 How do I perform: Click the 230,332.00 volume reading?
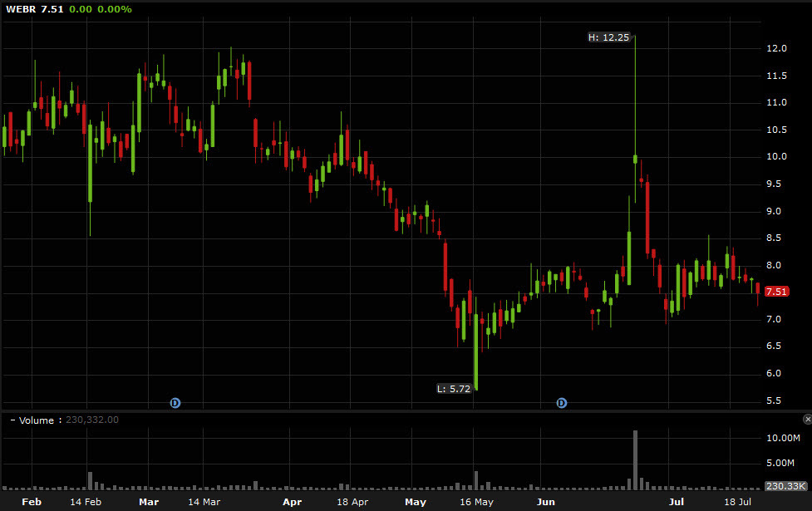coord(91,420)
